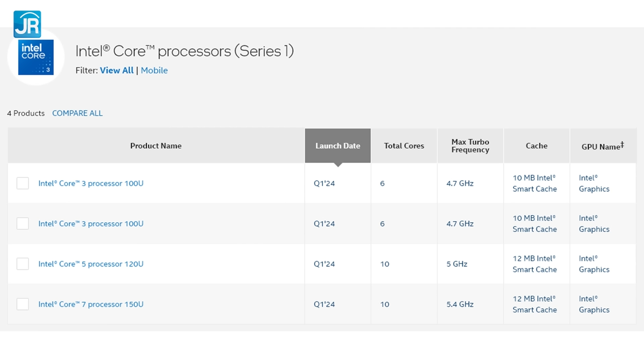Select the Core 5 processor 120U checkbox
Viewport: 644px width, 362px height.
(x=22, y=263)
